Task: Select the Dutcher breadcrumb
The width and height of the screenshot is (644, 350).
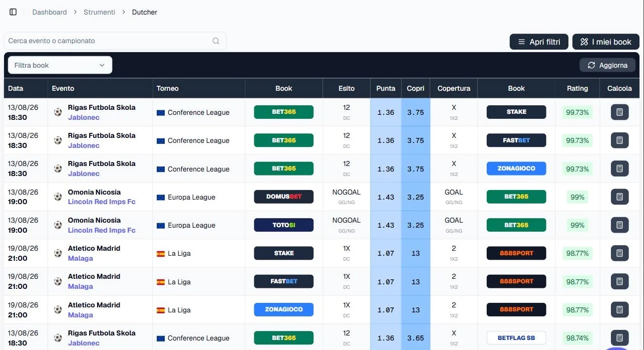Action: click(x=145, y=12)
